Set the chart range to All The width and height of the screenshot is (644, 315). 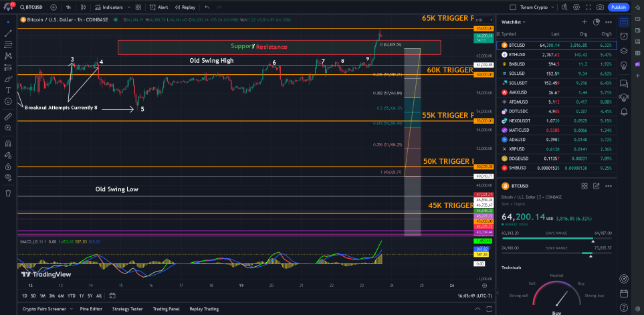[99, 296]
